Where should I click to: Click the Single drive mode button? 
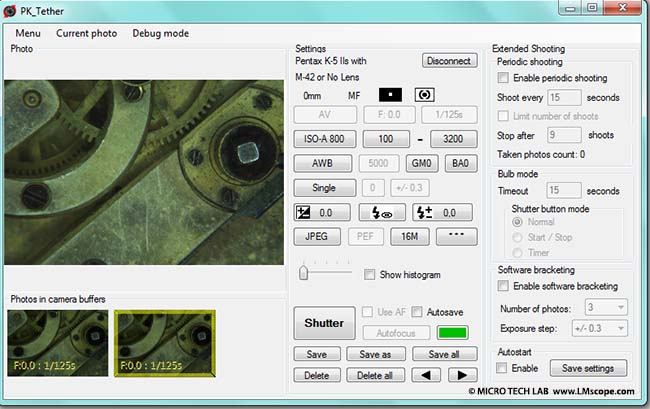pos(325,188)
